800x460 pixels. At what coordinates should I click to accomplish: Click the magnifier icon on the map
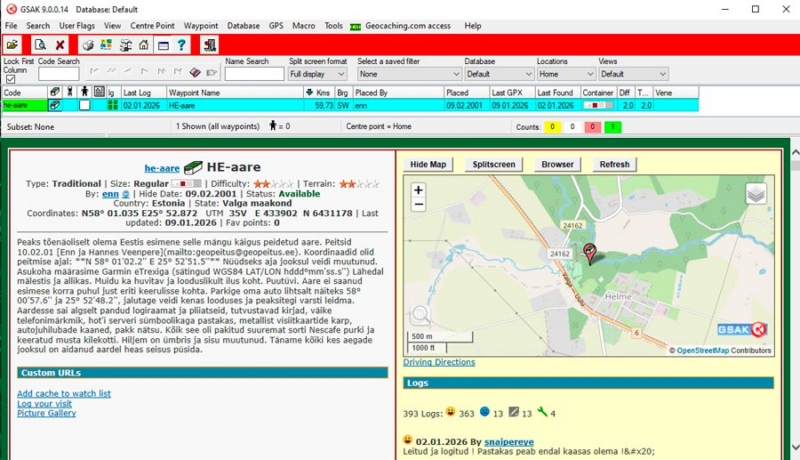pos(422,316)
